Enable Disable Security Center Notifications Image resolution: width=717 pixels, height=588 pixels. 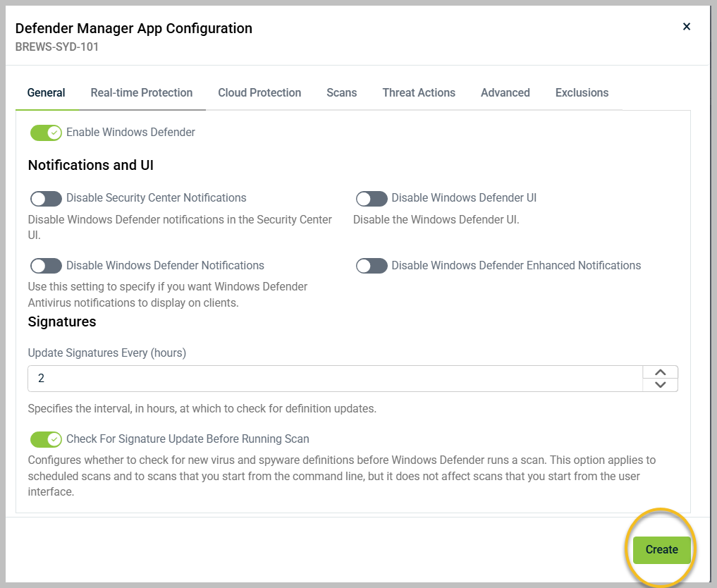point(46,198)
